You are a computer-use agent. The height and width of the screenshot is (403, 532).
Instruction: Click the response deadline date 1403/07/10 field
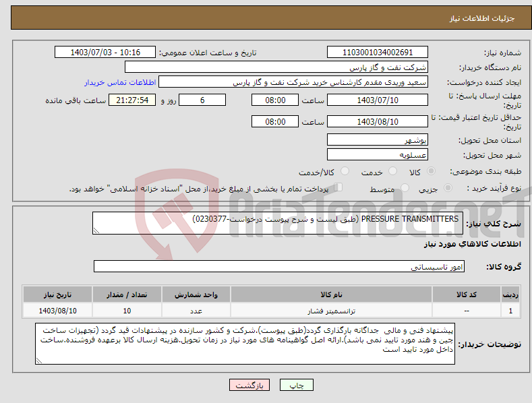pyautogui.click(x=378, y=100)
